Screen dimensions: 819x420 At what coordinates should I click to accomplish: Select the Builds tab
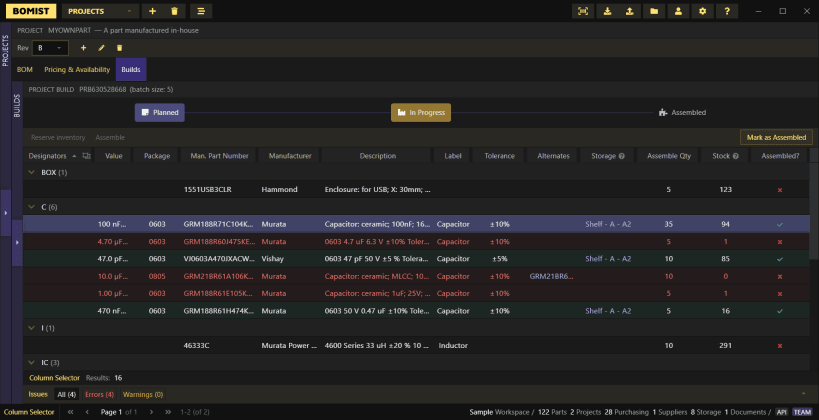131,69
